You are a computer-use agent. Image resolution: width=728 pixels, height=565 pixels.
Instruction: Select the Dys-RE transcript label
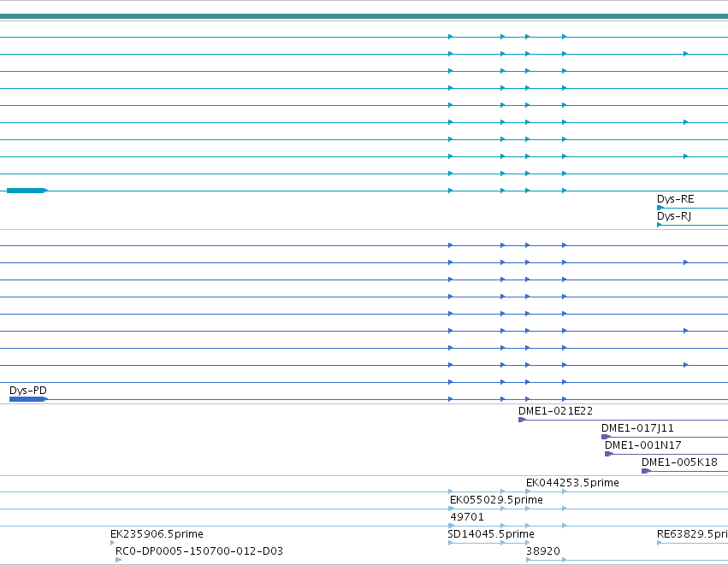[675, 199]
